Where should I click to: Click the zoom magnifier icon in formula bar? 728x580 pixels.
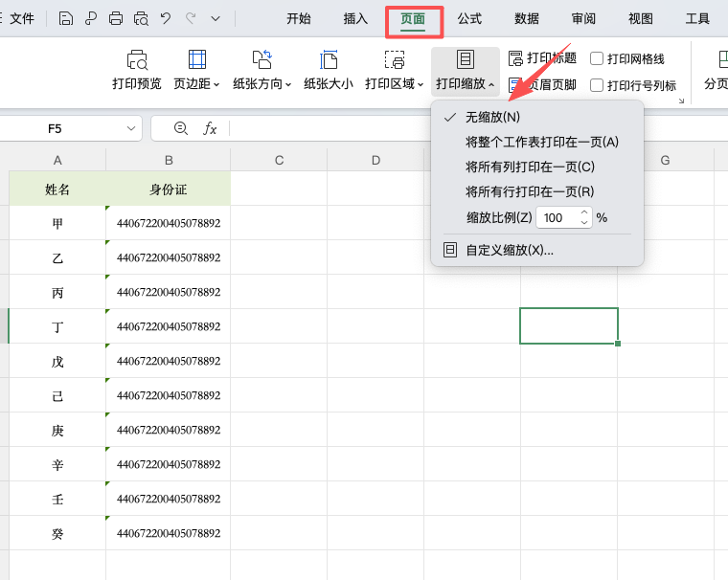pyautogui.click(x=181, y=128)
